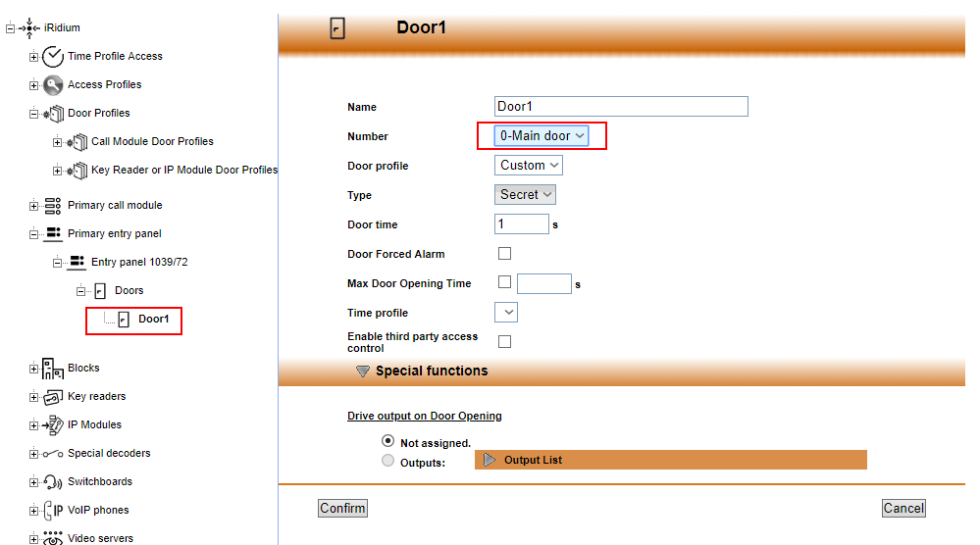Viewport: 980px width, 545px height.
Task: Open the Time profile dropdown
Action: point(505,312)
